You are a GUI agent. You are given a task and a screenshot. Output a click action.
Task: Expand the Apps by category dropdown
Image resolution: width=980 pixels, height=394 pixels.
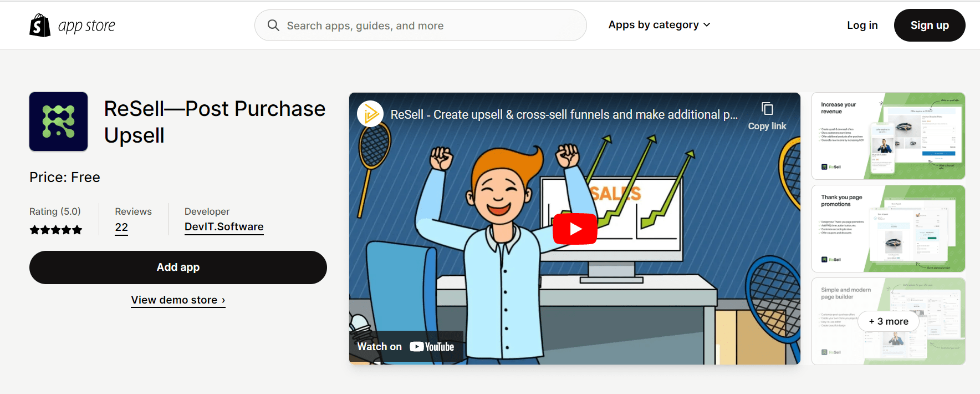tap(659, 25)
